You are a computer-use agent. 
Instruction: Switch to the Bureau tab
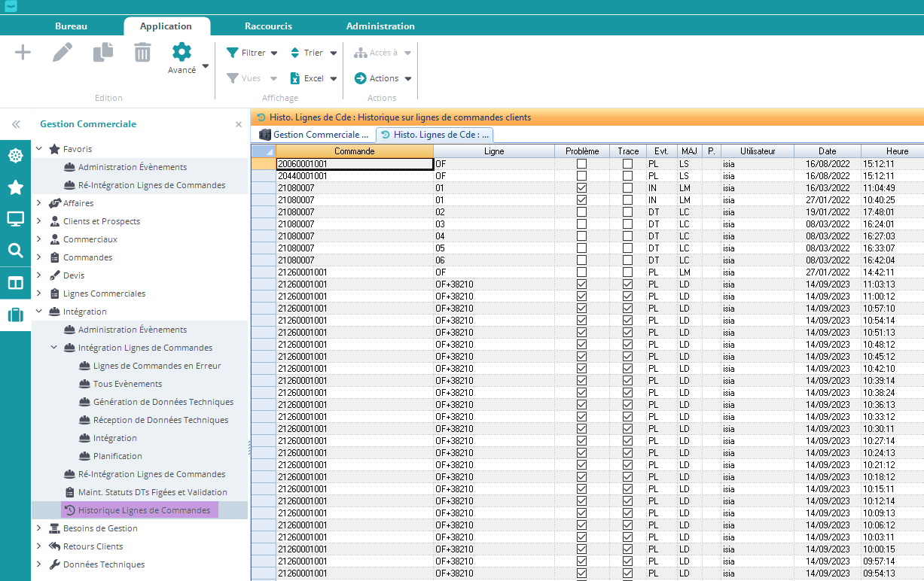(x=71, y=26)
